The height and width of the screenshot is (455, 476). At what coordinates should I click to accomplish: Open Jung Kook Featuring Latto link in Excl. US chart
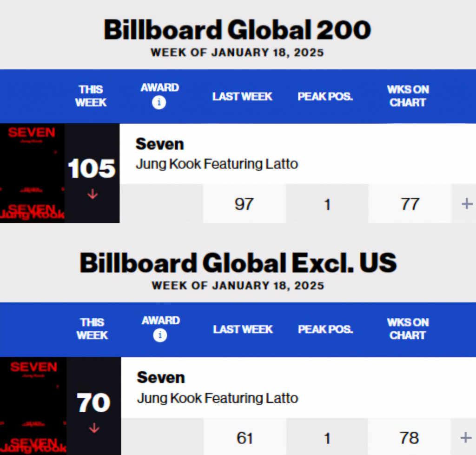click(217, 398)
